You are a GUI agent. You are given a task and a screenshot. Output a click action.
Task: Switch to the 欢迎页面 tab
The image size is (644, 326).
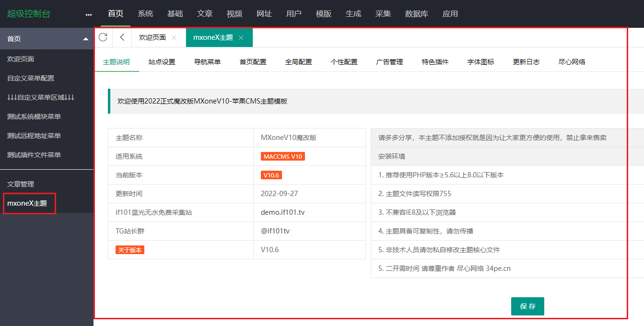pos(152,37)
